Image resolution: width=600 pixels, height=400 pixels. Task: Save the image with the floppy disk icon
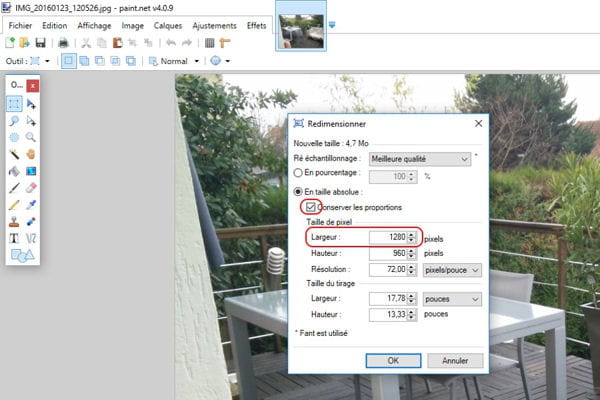(41, 42)
